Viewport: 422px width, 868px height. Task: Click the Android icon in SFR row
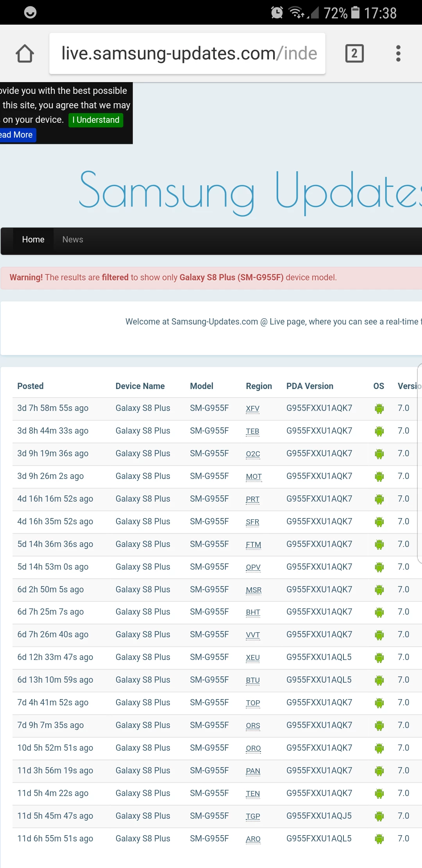(x=379, y=522)
